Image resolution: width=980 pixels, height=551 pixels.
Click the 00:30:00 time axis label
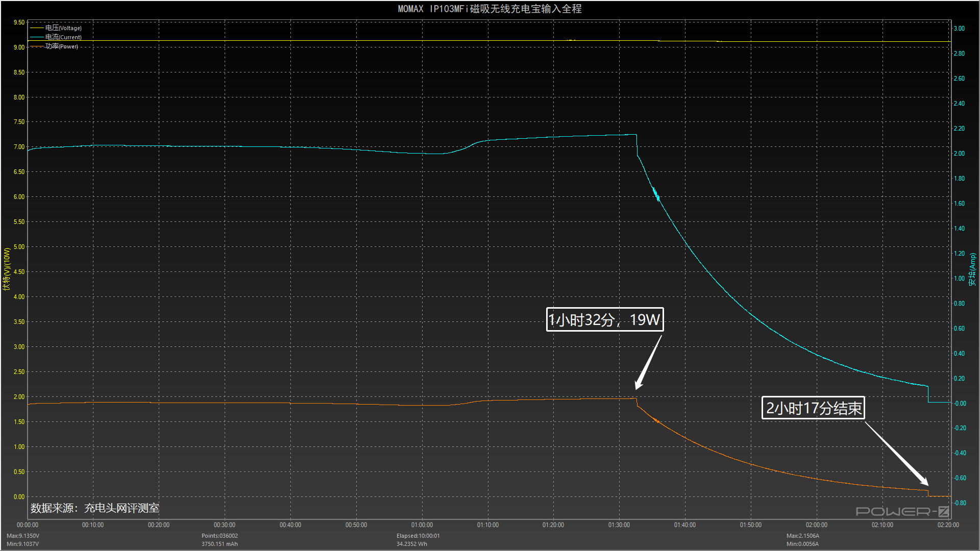pyautogui.click(x=225, y=525)
